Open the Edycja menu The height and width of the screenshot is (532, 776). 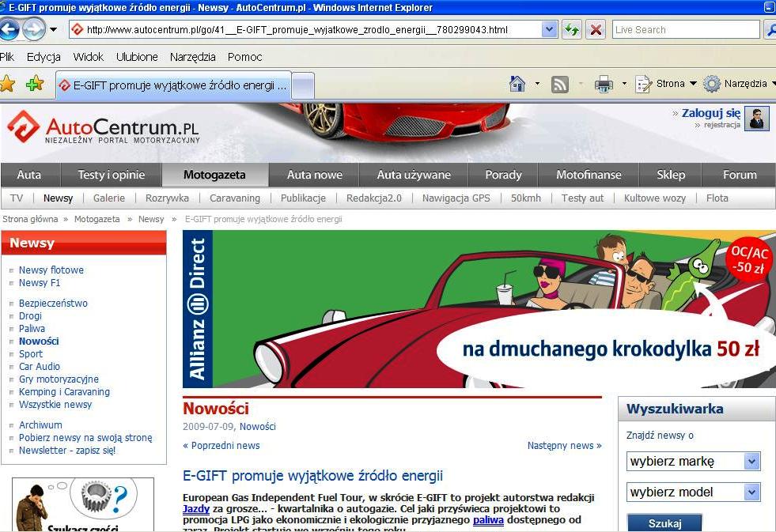(44, 57)
